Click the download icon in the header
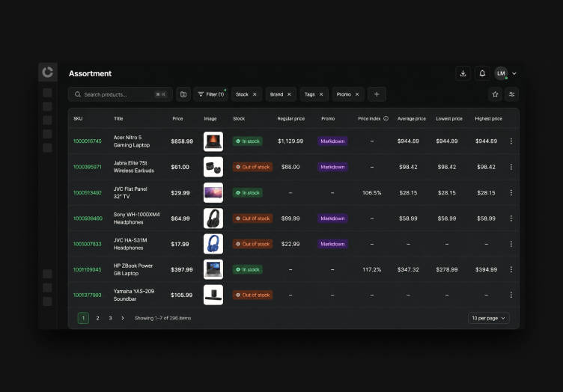The height and width of the screenshot is (392, 563). pos(463,73)
